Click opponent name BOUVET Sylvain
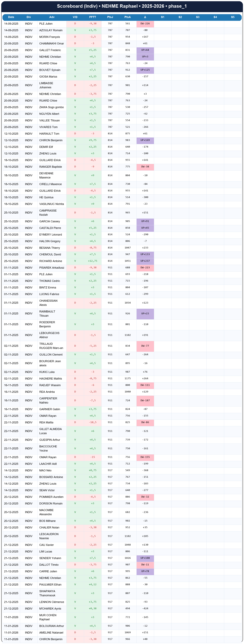Screen dimensions: 244x644 click(x=50, y=70)
